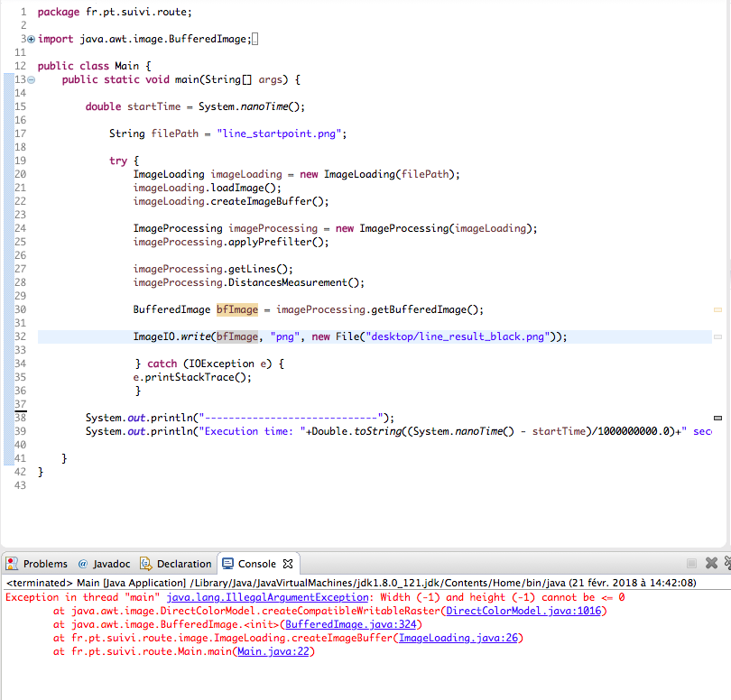This screenshot has width=731, height=700.
Task: Open the java.lang.IllegalArgumentException link
Action: point(268,597)
